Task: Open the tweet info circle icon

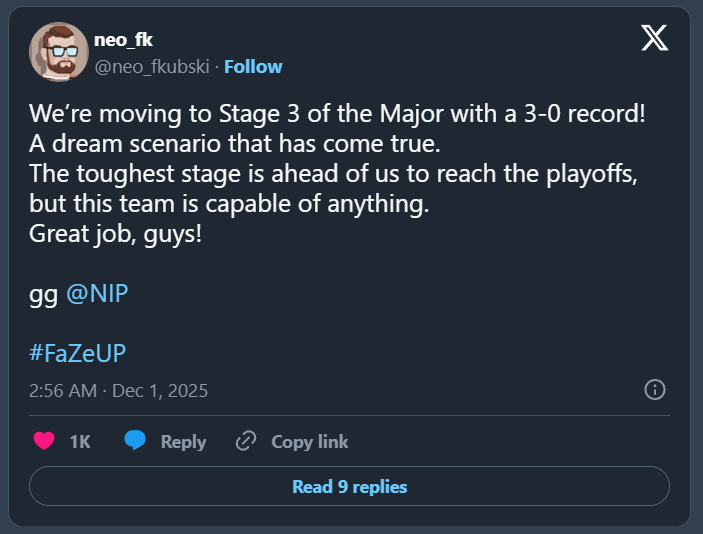Action: coord(655,389)
